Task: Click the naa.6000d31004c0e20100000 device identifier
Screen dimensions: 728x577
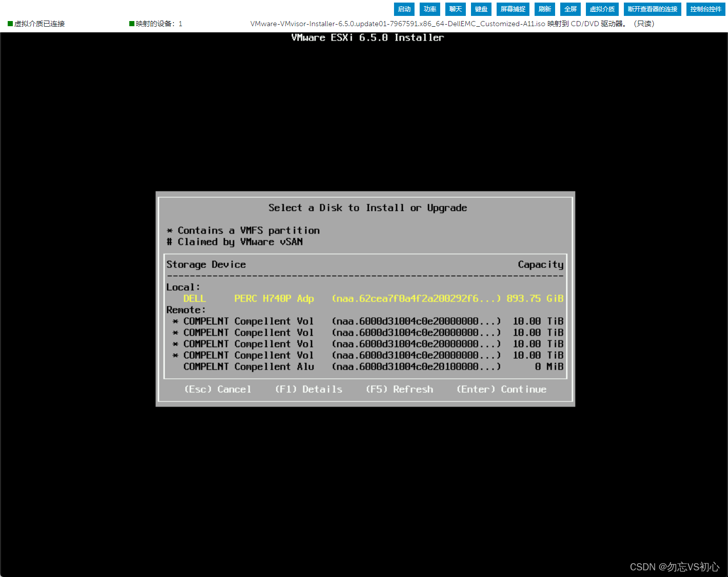Action: coord(417,367)
